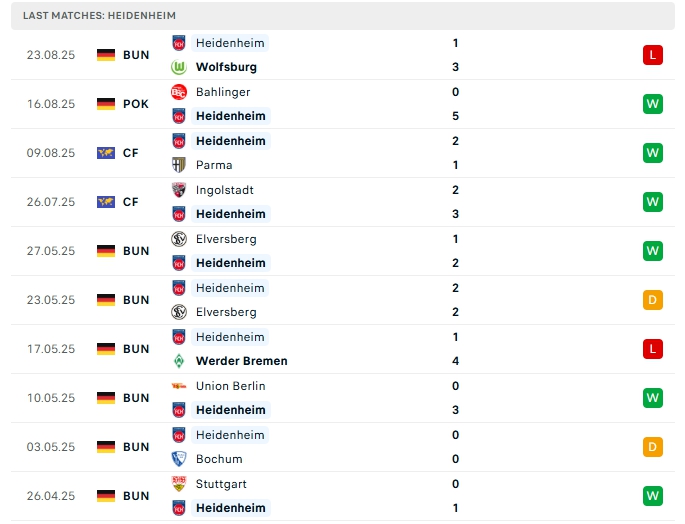Screen dimensions: 685x524
Task: Click the red L badge for Wolfsburg match
Action: (x=653, y=55)
